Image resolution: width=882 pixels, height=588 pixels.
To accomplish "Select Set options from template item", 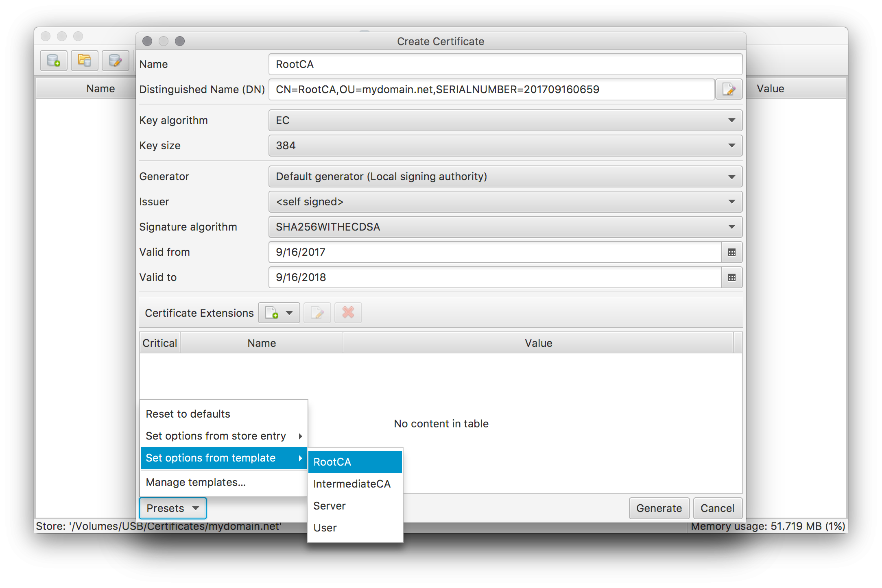I will click(224, 458).
